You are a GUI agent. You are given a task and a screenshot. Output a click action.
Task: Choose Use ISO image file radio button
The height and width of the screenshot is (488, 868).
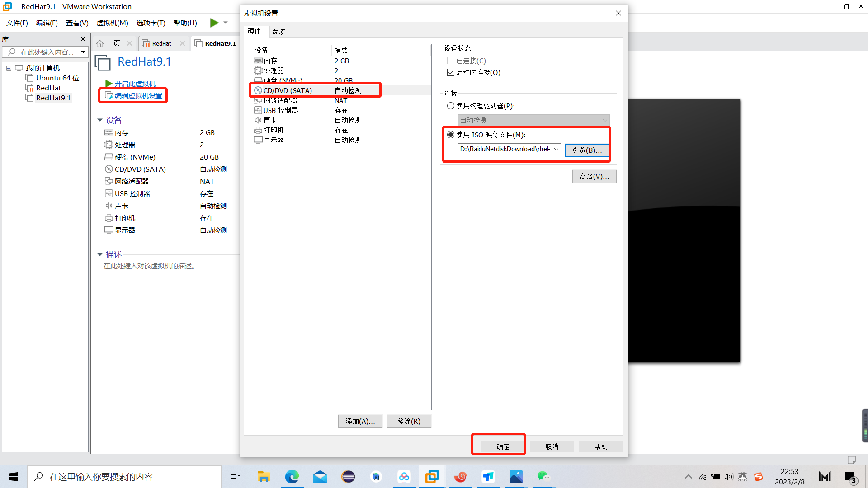pyautogui.click(x=451, y=135)
